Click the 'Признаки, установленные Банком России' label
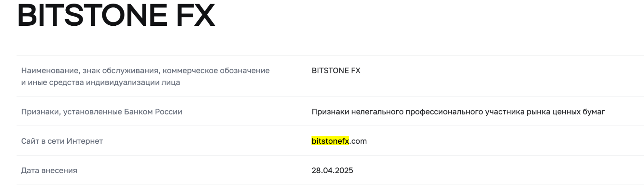The width and height of the screenshot is (644, 189). (x=101, y=112)
